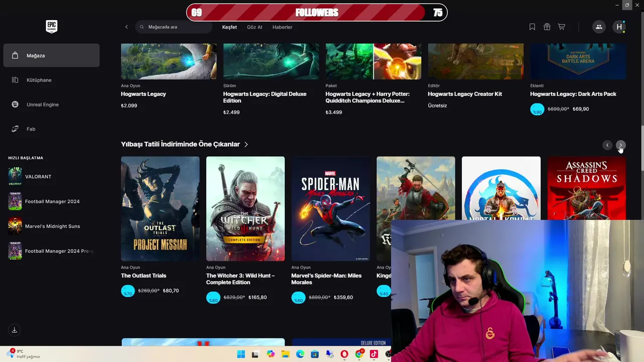Viewport: 644px width, 362px height.
Task: Click the %80 badge on Witcher 3
Action: [x=213, y=298]
